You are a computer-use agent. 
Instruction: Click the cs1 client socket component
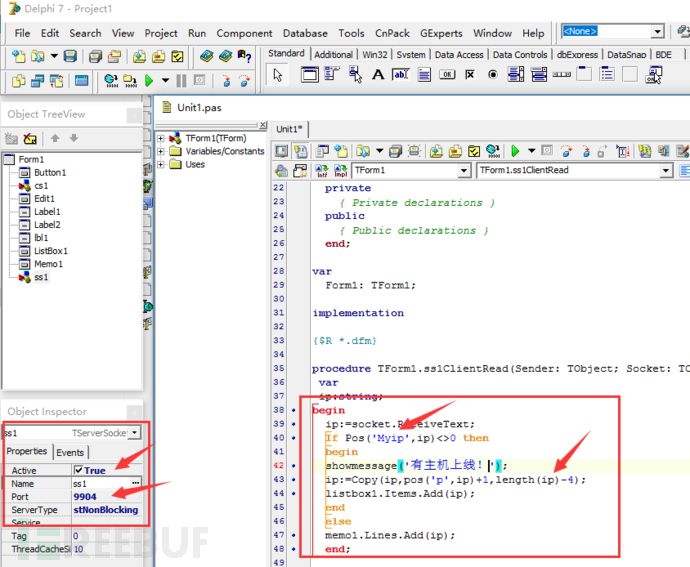(40, 186)
